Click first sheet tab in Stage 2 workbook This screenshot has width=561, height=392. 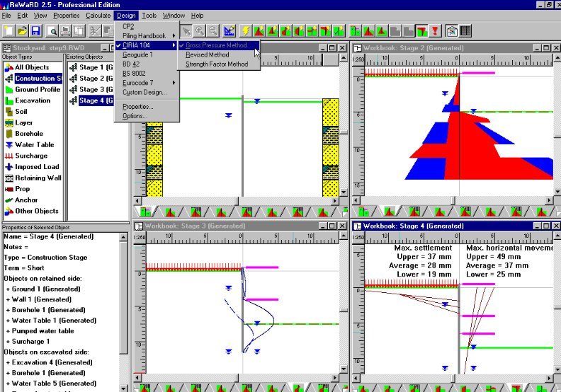coord(363,212)
